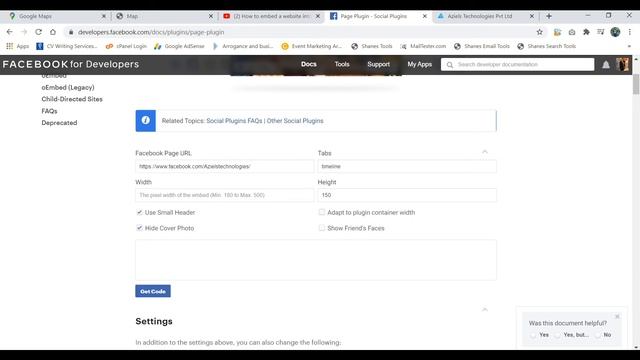Click the blue info icon beside Related Topics

(146, 121)
